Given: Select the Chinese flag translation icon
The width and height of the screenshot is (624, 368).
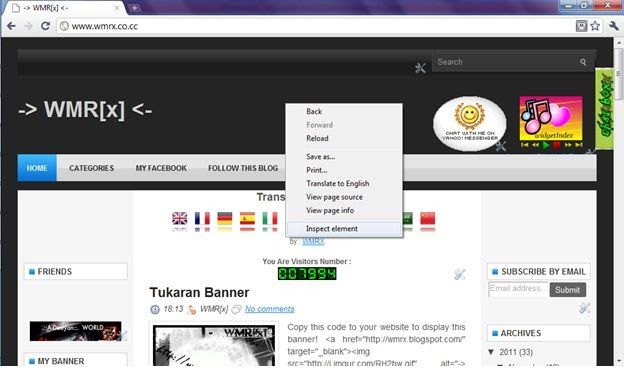Looking at the screenshot, I should [x=427, y=219].
